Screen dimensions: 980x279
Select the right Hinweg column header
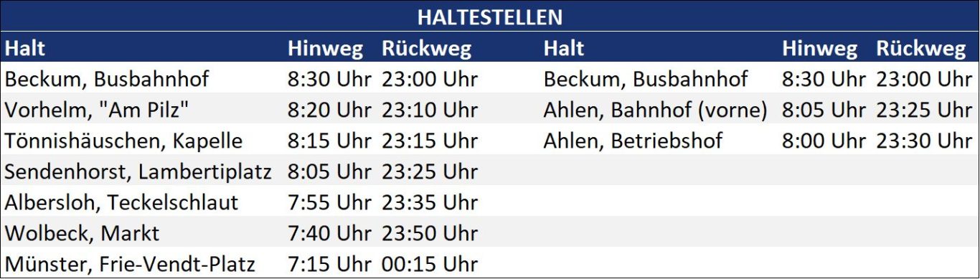coord(819,49)
